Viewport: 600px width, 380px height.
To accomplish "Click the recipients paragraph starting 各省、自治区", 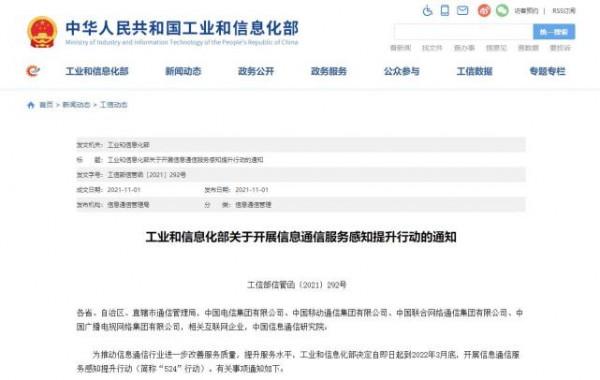I will click(300, 320).
